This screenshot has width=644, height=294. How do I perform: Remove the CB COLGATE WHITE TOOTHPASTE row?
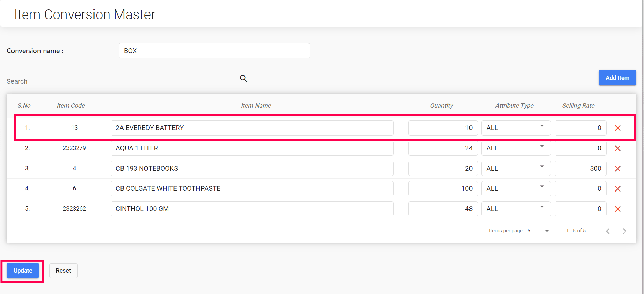coord(618,189)
